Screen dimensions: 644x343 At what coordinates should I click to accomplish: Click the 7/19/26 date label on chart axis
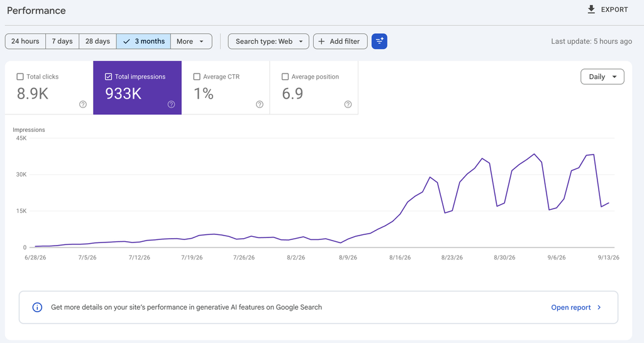(192, 258)
